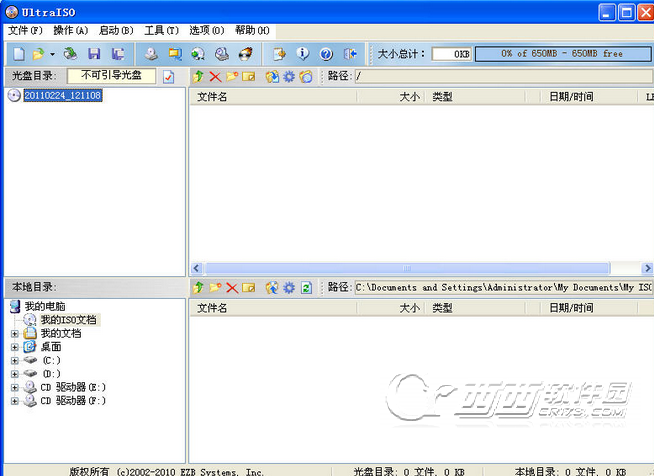Click the add-to-image icon in local toolbar
The width and height of the screenshot is (654, 476).
click(272, 288)
